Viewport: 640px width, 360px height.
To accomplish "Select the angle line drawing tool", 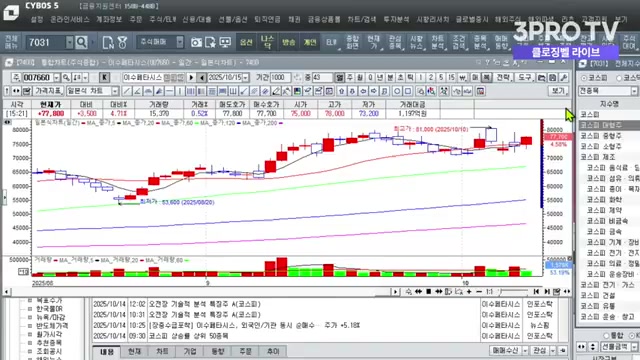I will [x=138, y=91].
